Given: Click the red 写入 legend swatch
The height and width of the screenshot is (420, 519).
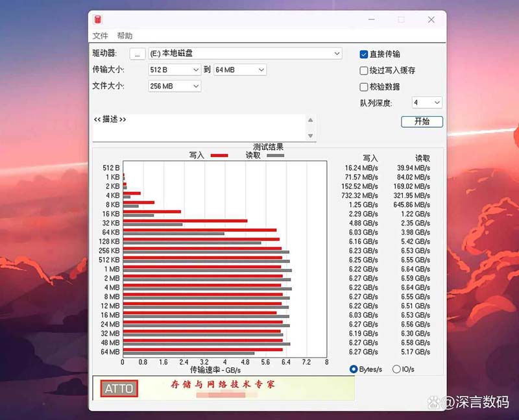Looking at the screenshot, I should click(x=219, y=155).
